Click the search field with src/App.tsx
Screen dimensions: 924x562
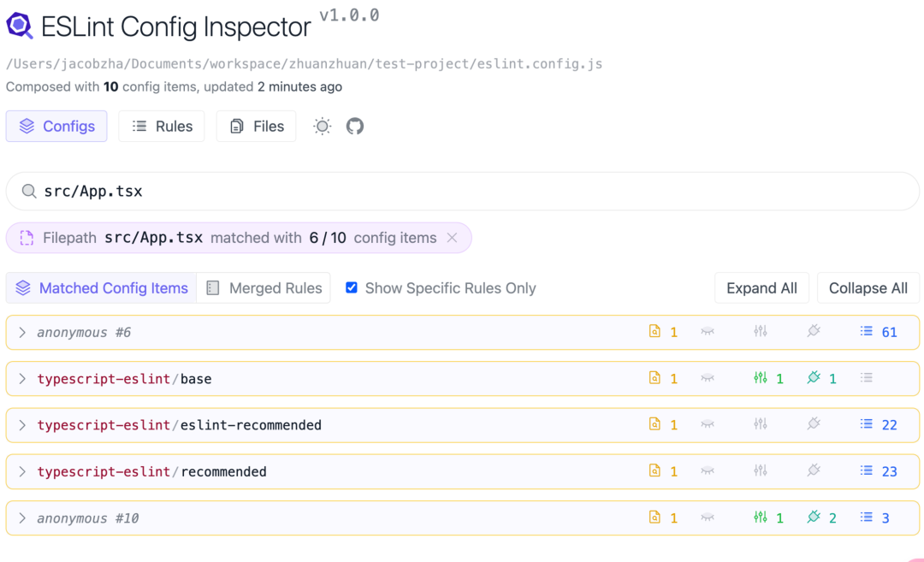(463, 191)
